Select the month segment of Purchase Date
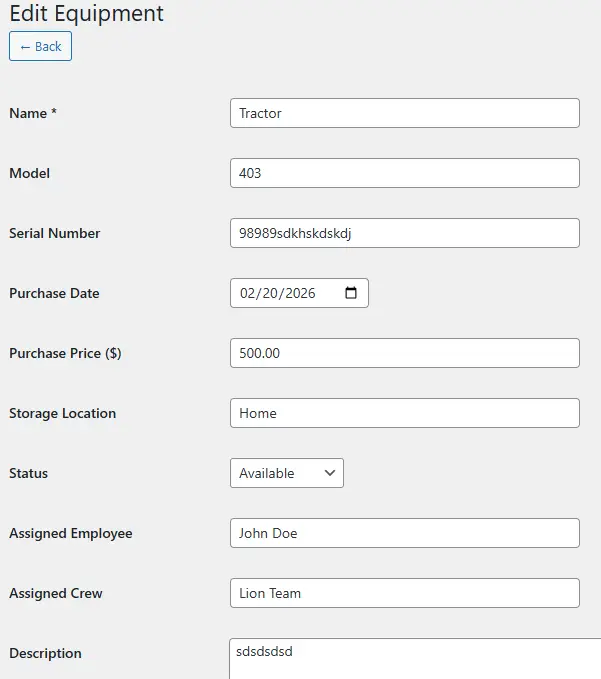 point(248,293)
